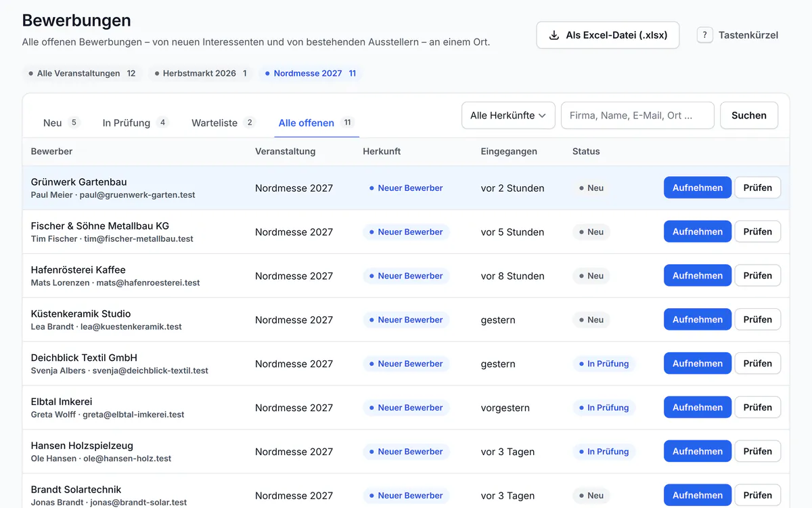
Task: Select the Alle offenen tab
Action: tap(317, 123)
